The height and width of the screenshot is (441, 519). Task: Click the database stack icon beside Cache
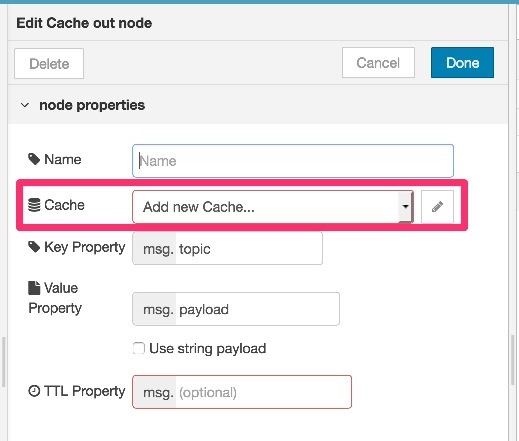[x=34, y=205]
